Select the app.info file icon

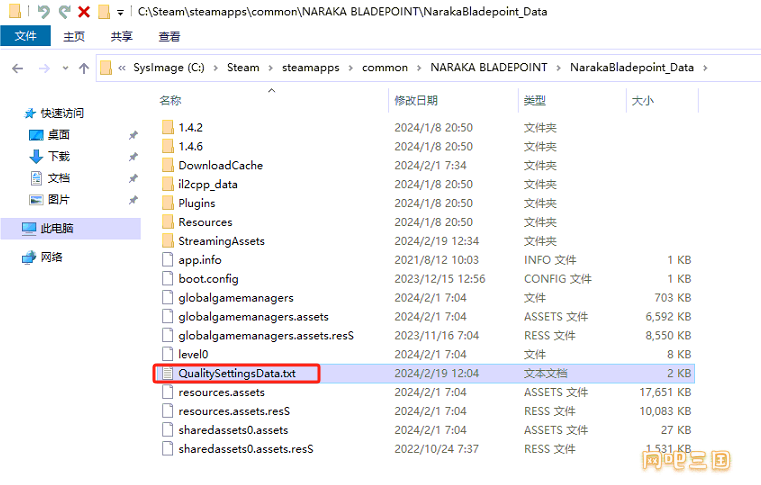(167, 260)
